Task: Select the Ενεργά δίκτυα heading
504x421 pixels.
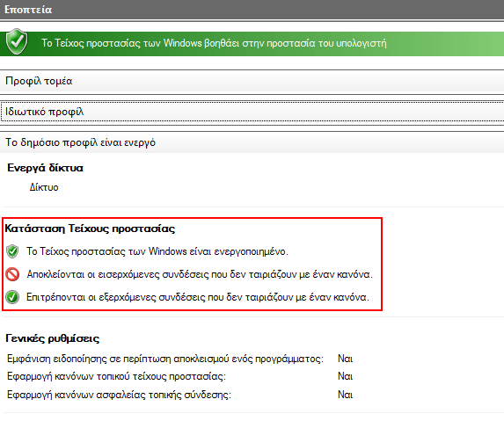Action: pyautogui.click(x=46, y=168)
